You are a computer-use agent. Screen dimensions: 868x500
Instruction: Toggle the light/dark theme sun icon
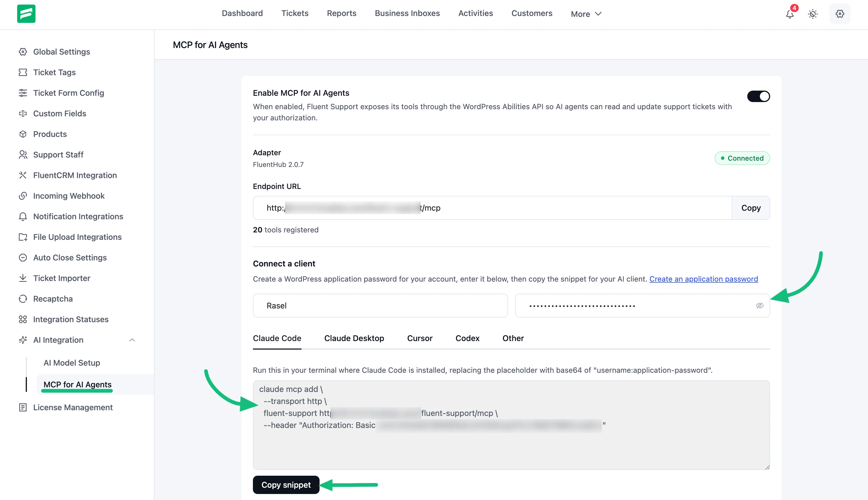[x=813, y=14]
